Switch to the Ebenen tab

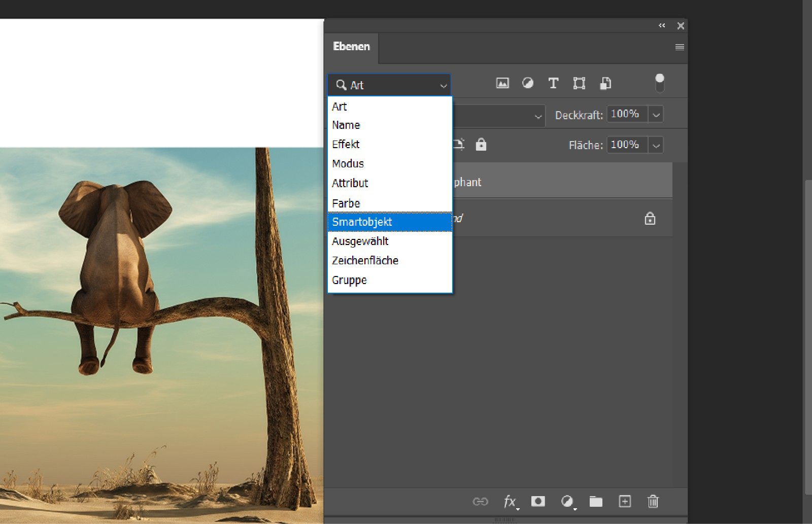tap(351, 47)
